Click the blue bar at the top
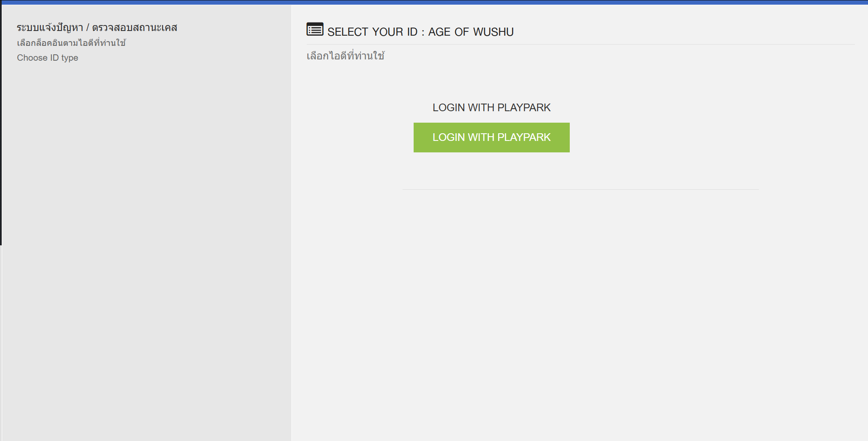 point(434,2)
